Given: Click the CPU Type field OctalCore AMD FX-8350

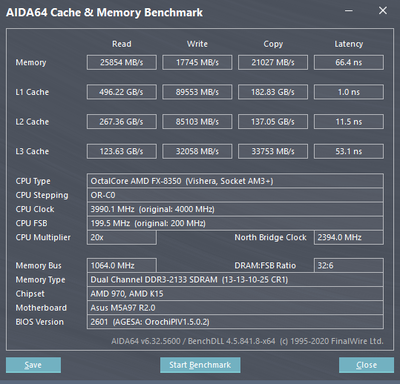Looking at the screenshot, I should tap(235, 181).
